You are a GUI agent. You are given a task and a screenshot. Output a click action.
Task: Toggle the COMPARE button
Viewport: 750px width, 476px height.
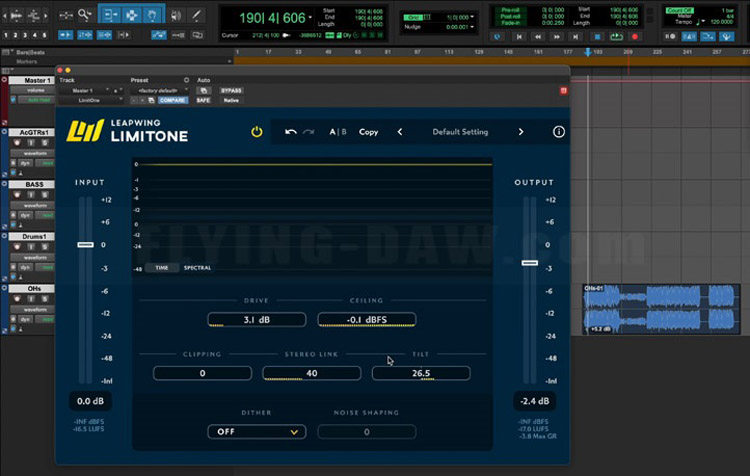click(x=173, y=100)
